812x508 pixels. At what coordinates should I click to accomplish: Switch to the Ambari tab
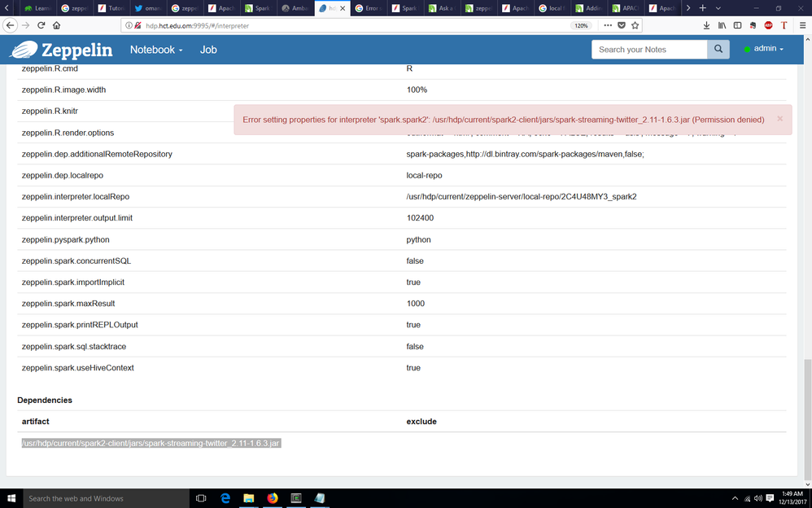tap(295, 8)
